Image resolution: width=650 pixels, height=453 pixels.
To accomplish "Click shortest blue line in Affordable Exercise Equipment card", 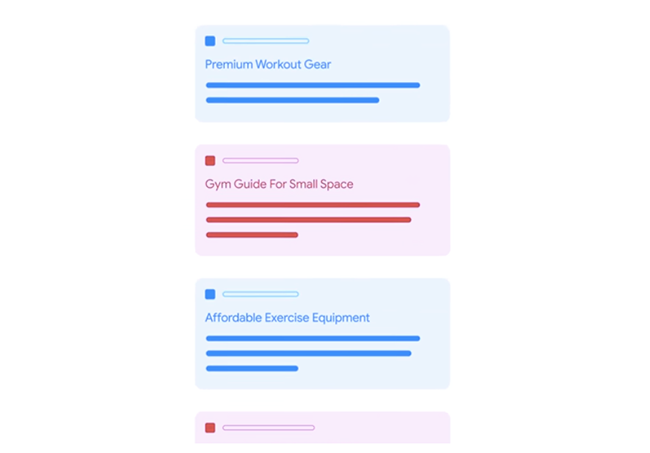I will (x=252, y=368).
